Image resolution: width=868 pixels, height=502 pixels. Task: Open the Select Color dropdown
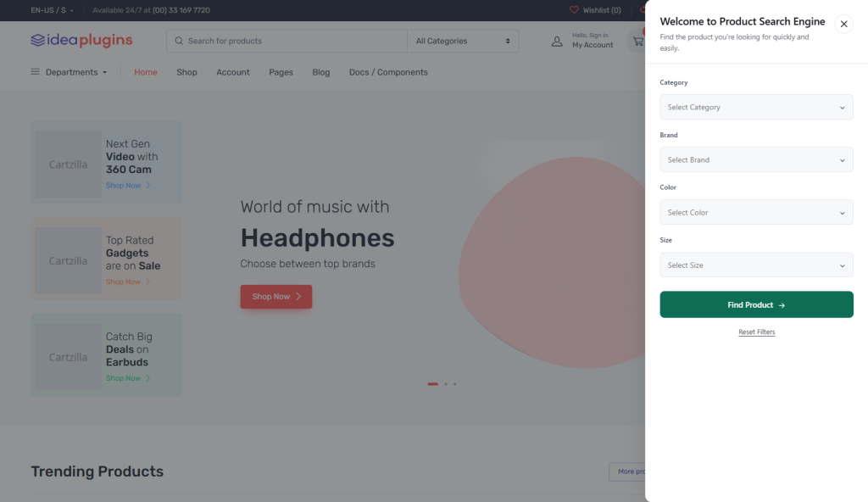click(756, 212)
